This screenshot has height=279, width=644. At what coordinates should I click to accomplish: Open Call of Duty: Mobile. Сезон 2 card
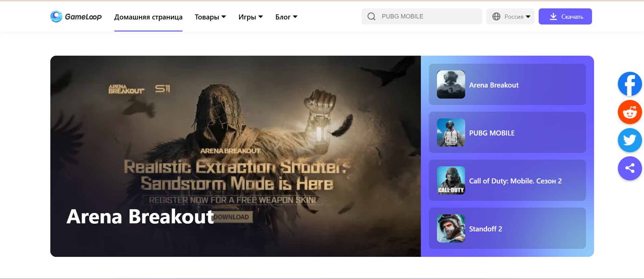click(x=507, y=180)
